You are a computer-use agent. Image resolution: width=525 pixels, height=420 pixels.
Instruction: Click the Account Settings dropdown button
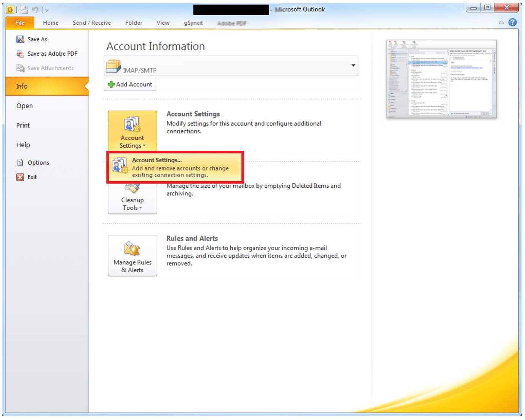[132, 131]
